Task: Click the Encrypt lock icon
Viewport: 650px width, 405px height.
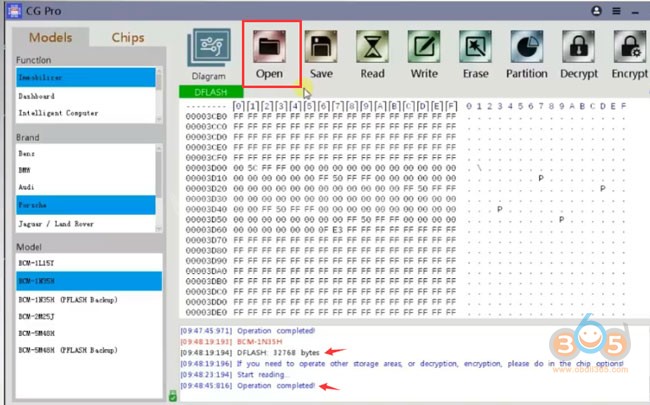Action: 630,46
